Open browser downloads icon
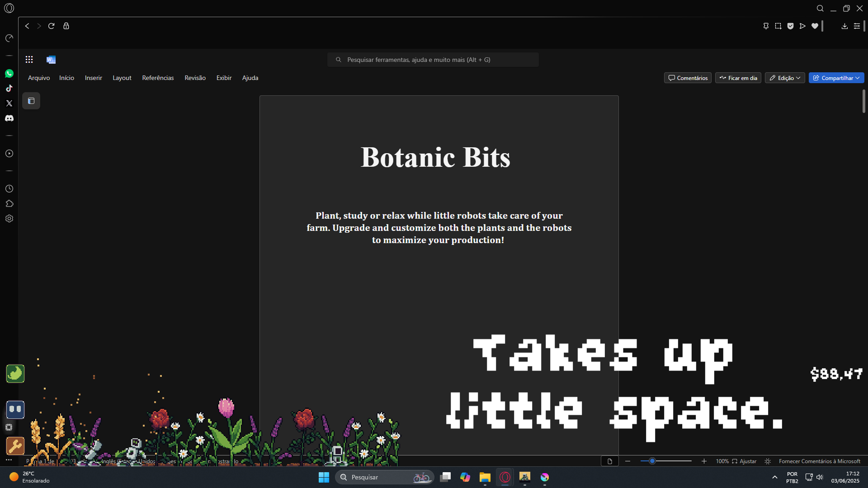 point(844,26)
